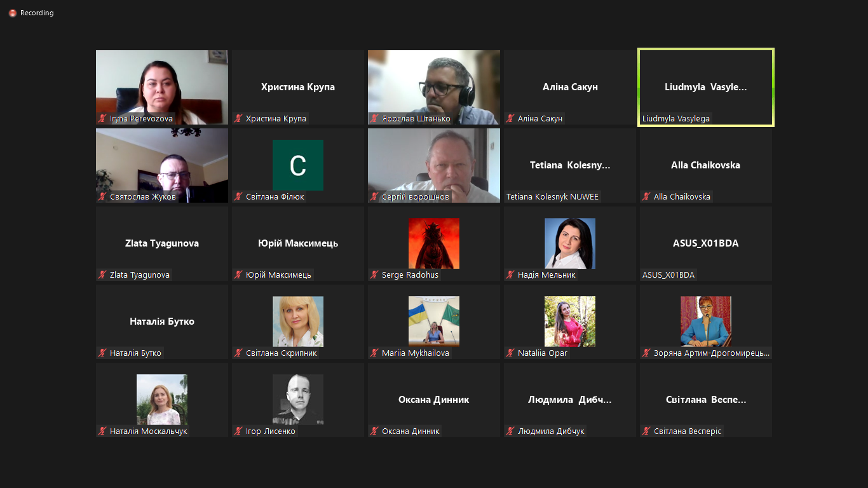Click muted mic icon beside Христина Крупа label
The width and height of the screenshot is (868, 488).
coord(238,119)
